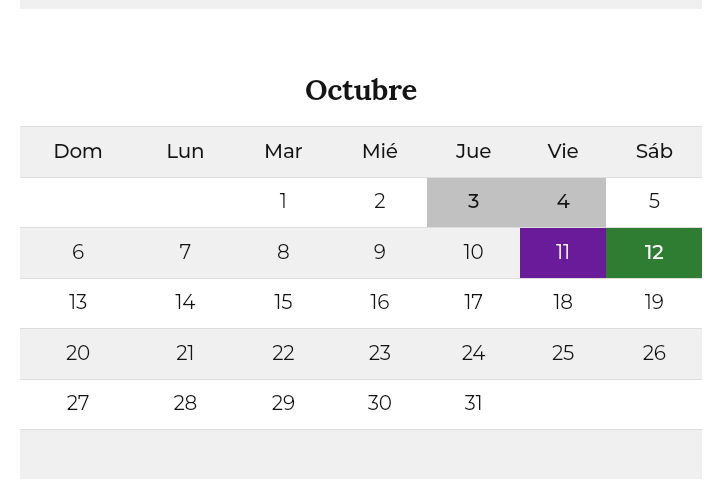Click on day 18 under Vie
This screenshot has width=720, height=504.
(x=563, y=303)
